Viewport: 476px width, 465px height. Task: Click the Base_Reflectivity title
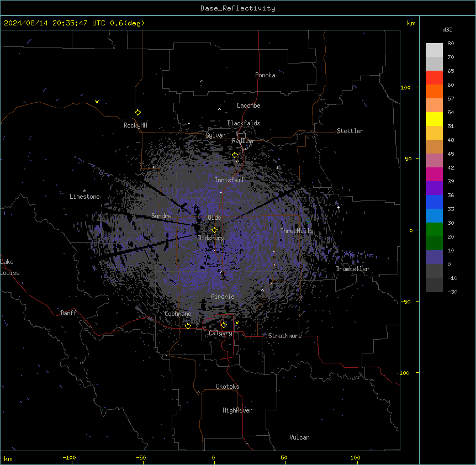(x=238, y=8)
